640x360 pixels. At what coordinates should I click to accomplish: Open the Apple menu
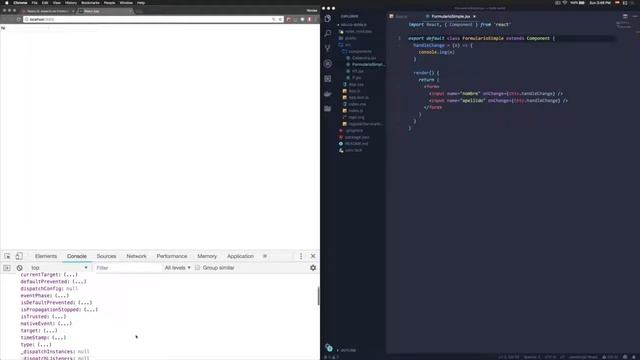[7, 2]
